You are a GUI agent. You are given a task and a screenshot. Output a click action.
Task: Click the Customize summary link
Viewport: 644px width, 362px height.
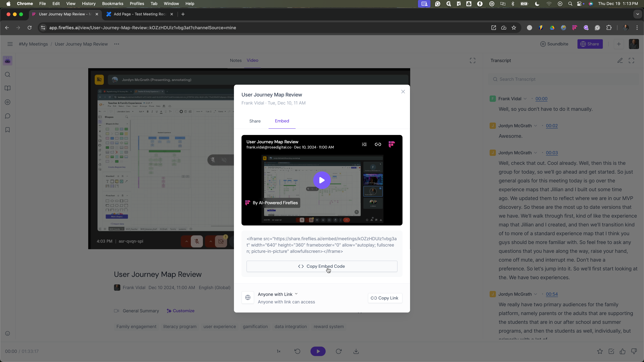click(x=180, y=311)
